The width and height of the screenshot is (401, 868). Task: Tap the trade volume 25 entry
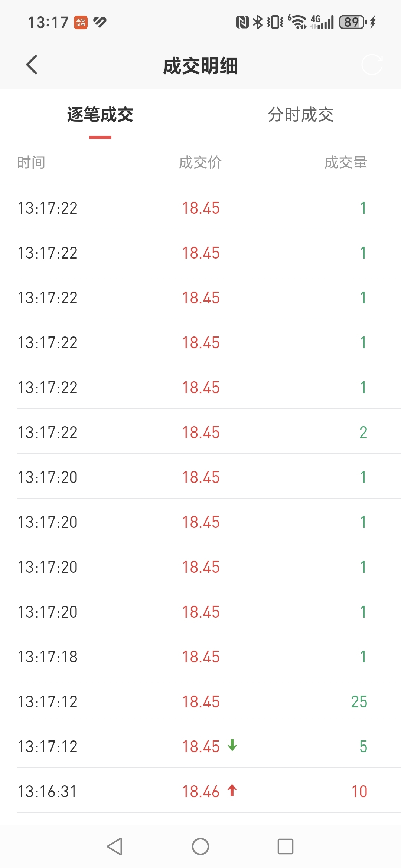359,702
